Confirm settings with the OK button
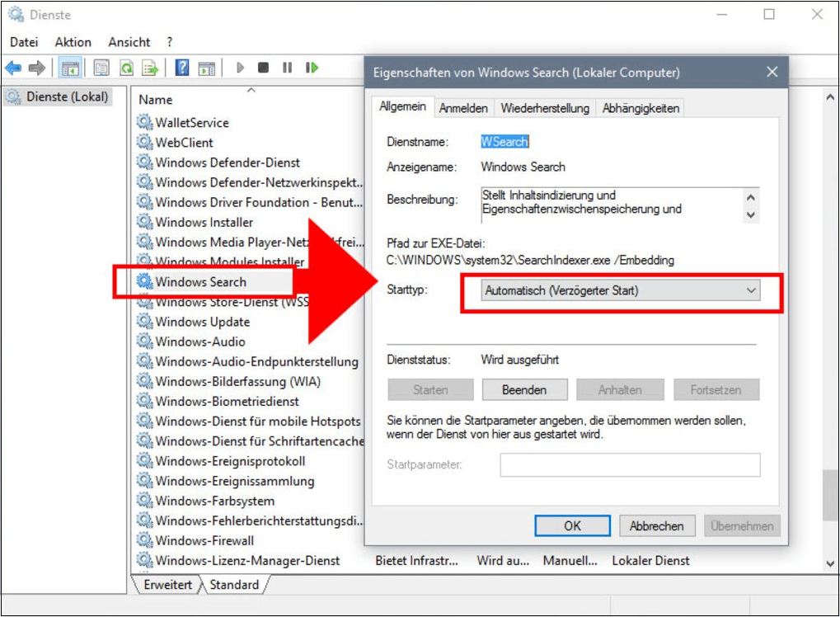Viewport: 840px width, 617px height. pos(572,525)
